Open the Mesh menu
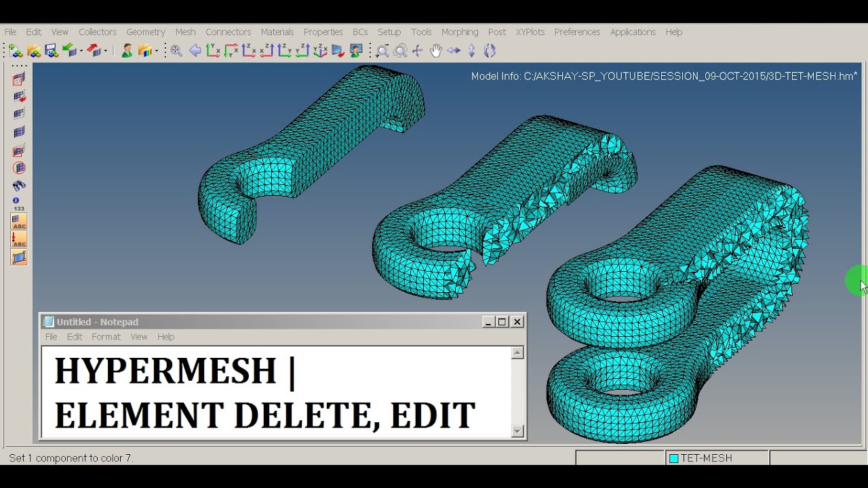The image size is (868, 488). [186, 32]
